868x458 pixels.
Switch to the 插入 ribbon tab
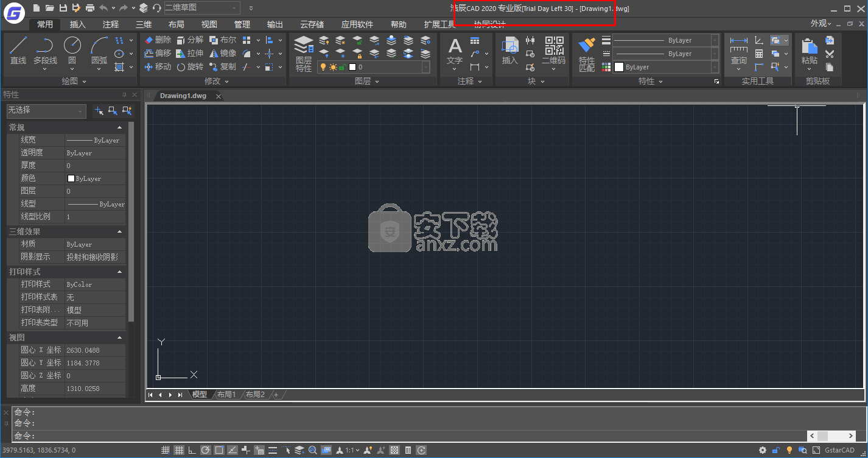78,24
